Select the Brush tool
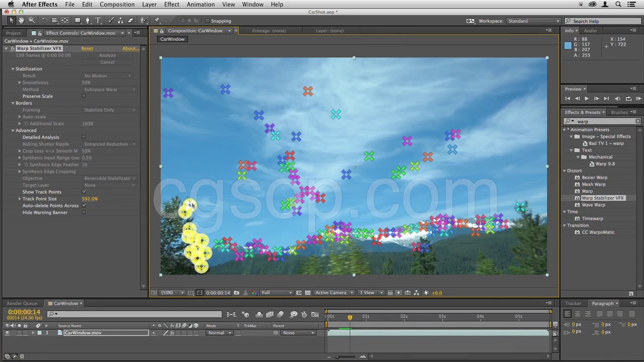Screen dimensions: 644x362 111,21
